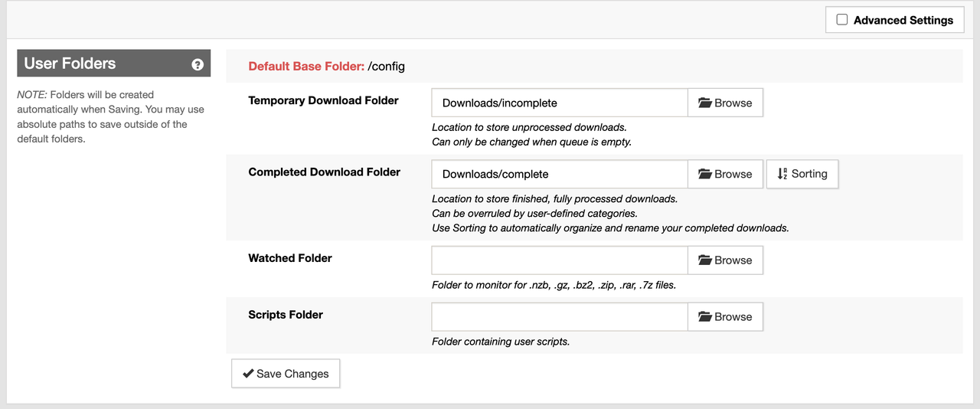Select the empty Watched Folder input

(x=560, y=260)
